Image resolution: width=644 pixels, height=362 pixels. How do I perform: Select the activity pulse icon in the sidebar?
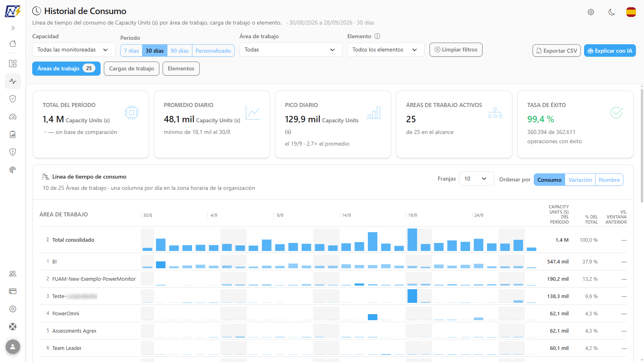point(13,81)
